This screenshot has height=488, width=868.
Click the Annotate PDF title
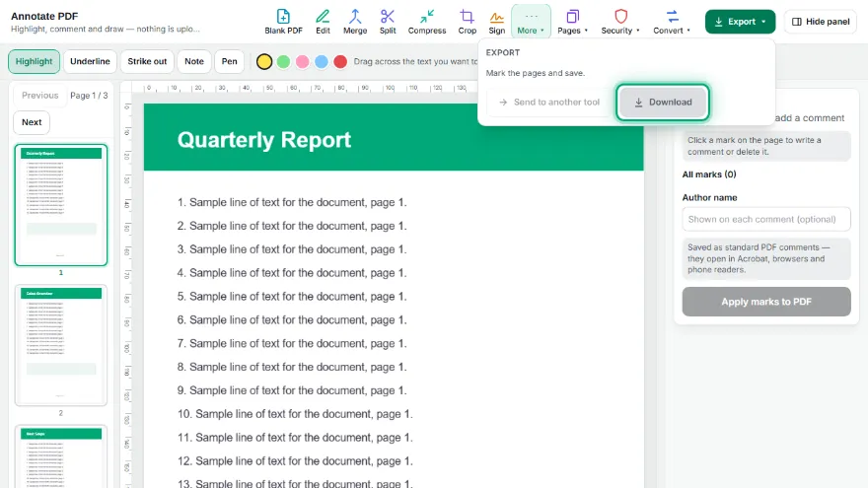(44, 16)
